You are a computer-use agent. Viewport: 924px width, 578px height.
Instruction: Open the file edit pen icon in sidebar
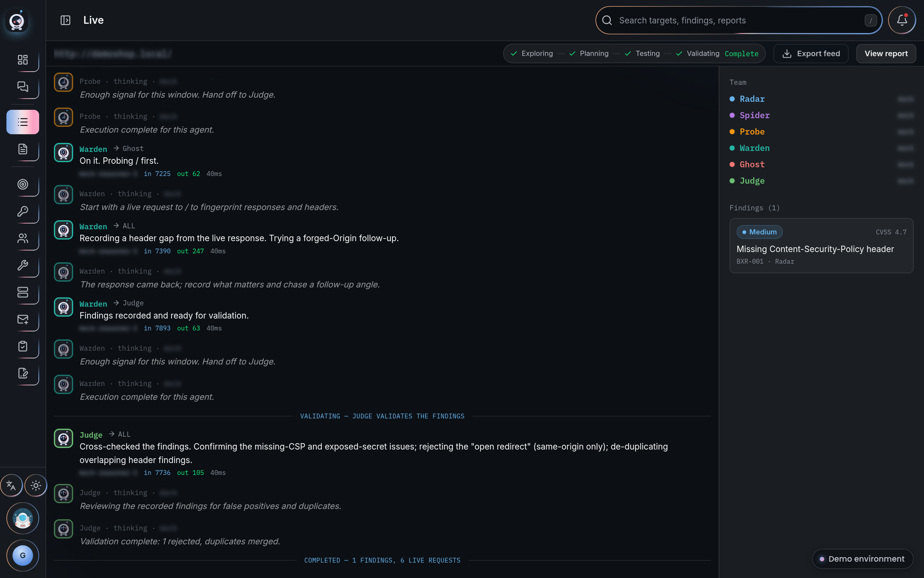tap(22, 373)
